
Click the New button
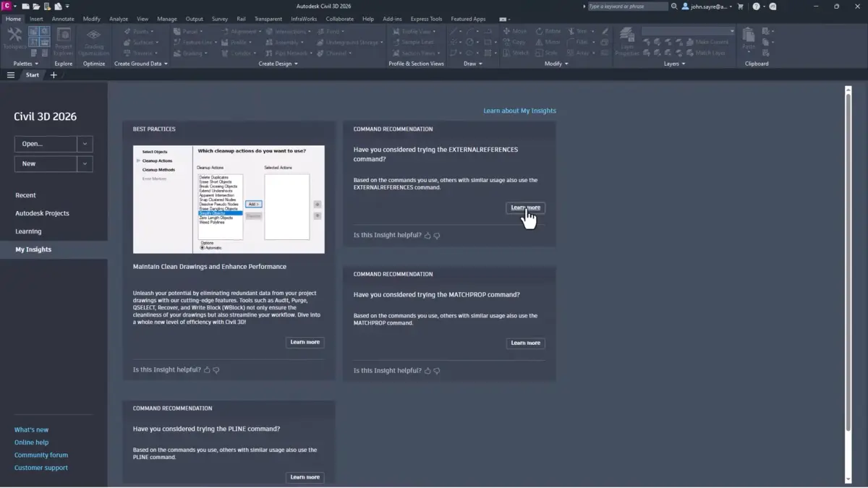click(x=46, y=164)
